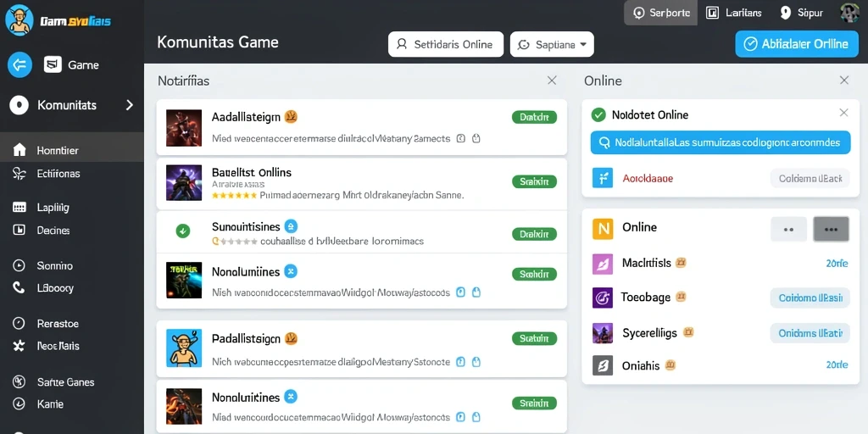Viewport: 868px width, 434px height.
Task: Switch to the Serborte tab in top bar
Action: coord(660,13)
